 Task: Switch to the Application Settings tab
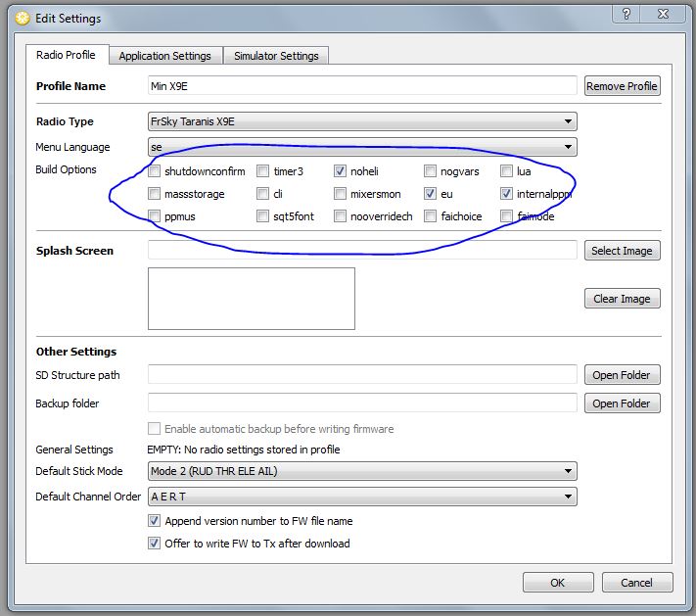[x=164, y=56]
